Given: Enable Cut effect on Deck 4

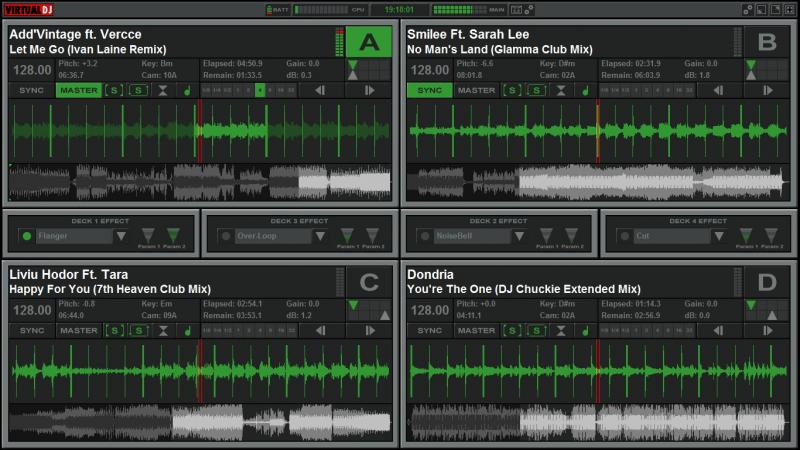Looking at the screenshot, I should tap(624, 236).
